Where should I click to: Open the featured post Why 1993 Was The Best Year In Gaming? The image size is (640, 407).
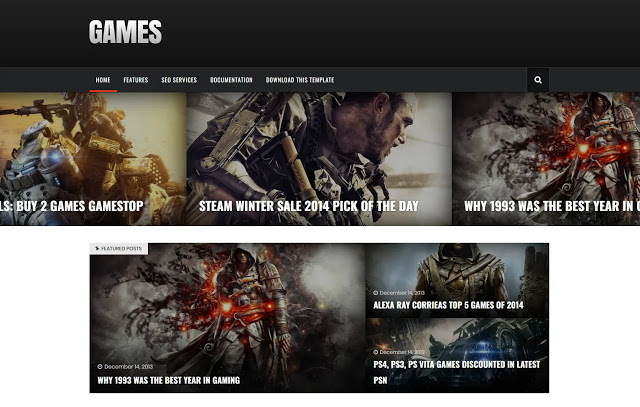(x=169, y=380)
